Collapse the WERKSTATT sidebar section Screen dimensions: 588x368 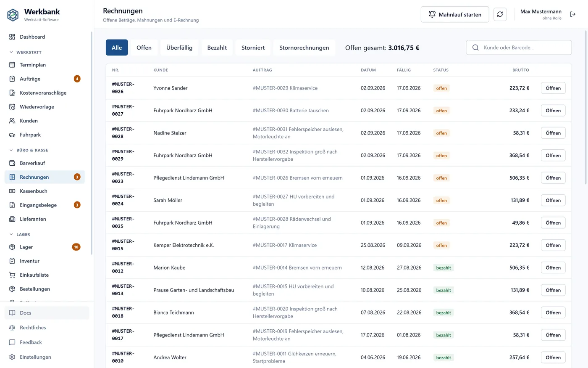click(x=29, y=52)
